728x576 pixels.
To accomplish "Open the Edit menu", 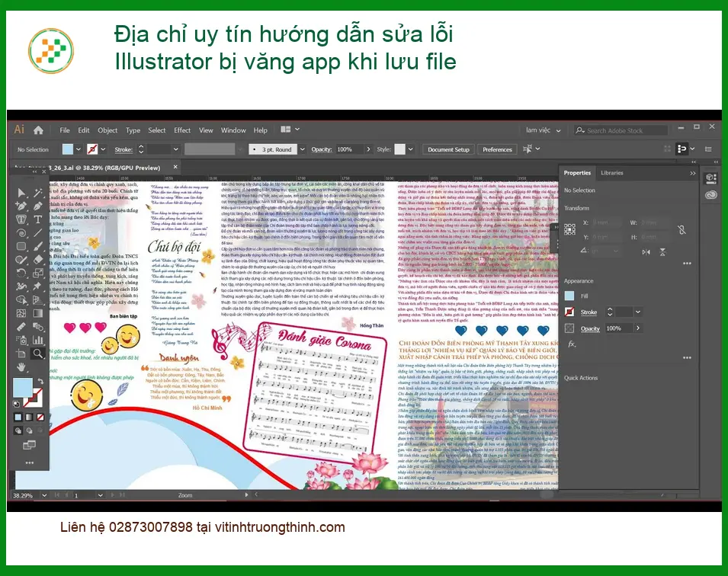I will (84, 130).
